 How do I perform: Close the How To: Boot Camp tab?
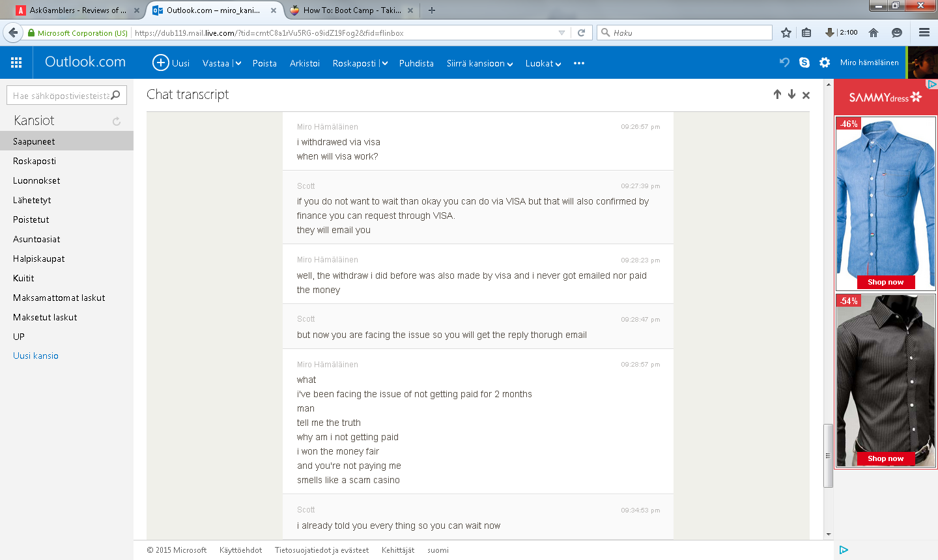pyautogui.click(x=410, y=10)
